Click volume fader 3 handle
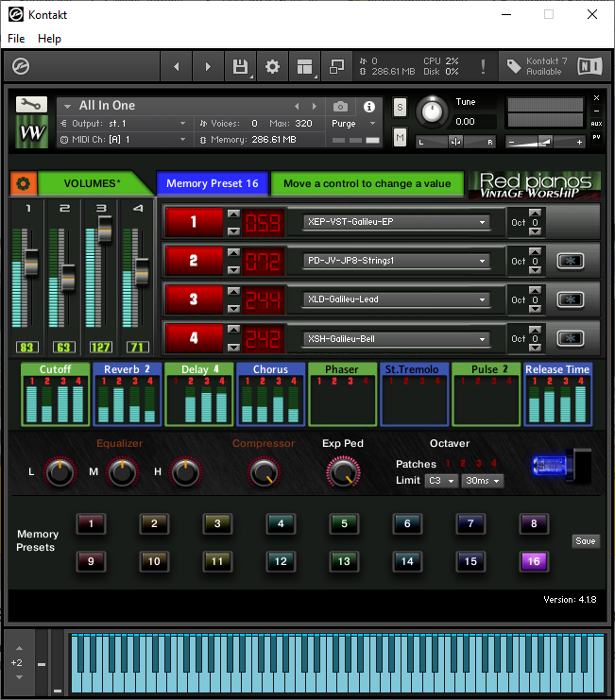This screenshot has width=615, height=700. tap(105, 229)
